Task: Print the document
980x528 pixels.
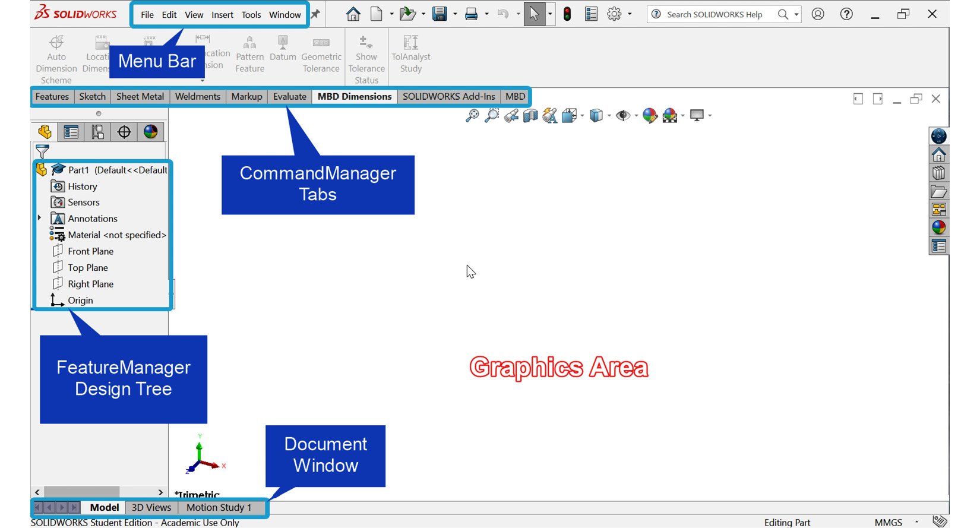Action: click(472, 14)
